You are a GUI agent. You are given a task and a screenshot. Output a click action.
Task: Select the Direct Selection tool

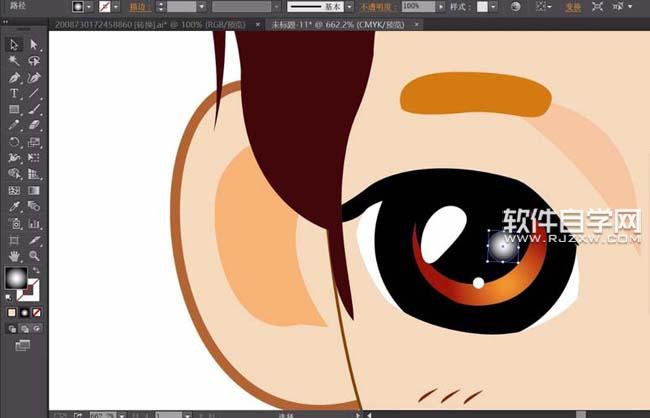tap(33, 45)
